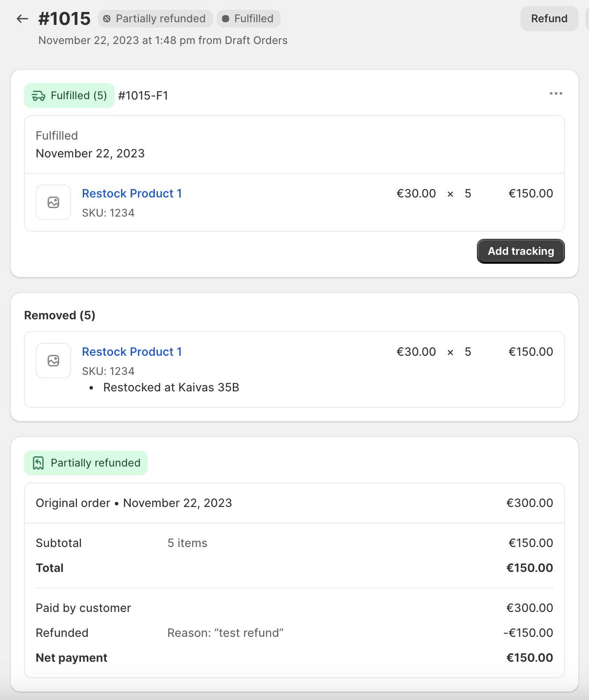Open Restock Product 1 link in Fulfilled card

tap(132, 193)
